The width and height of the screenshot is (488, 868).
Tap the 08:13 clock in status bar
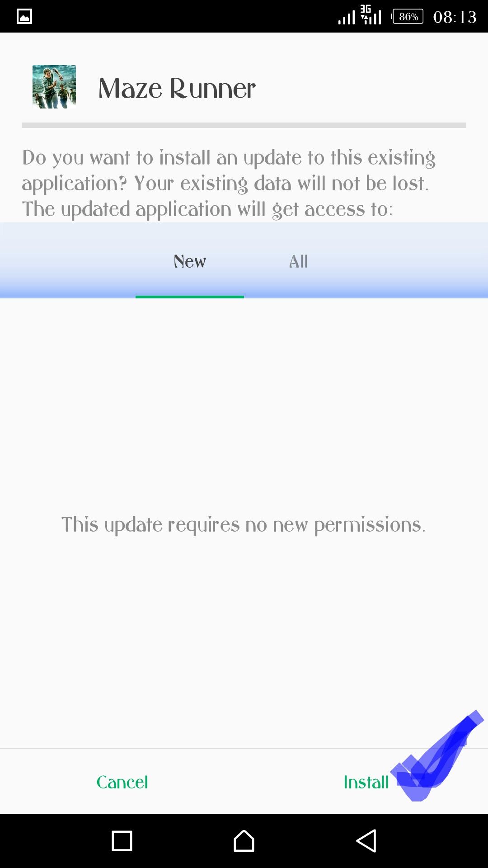coord(455,17)
